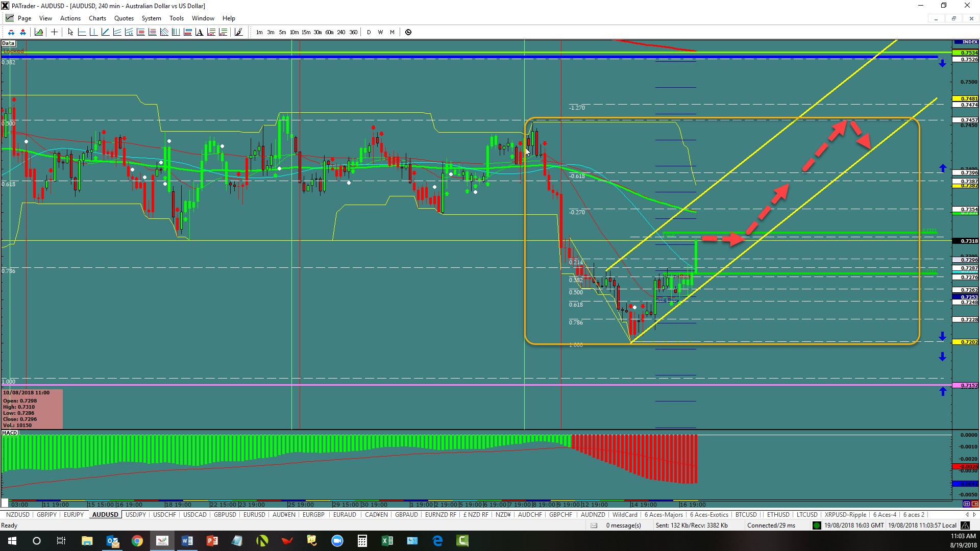Click the brush drawing properties icon

238,32
